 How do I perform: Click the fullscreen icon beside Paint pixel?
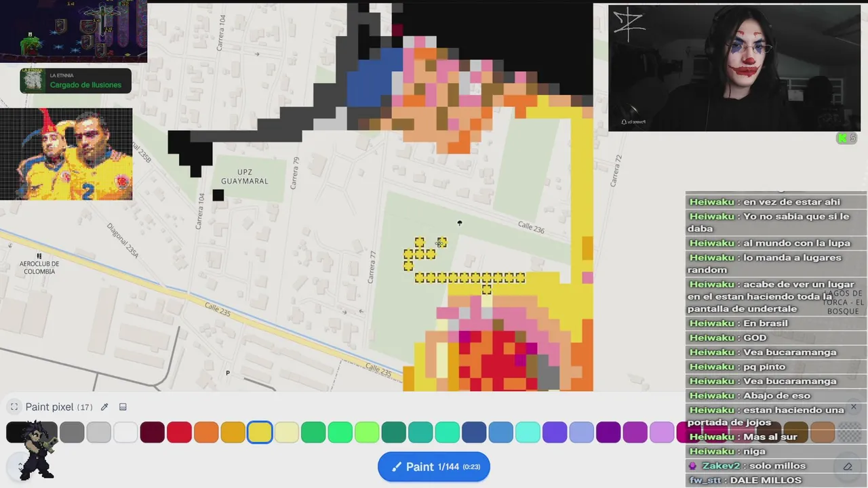[14, 407]
